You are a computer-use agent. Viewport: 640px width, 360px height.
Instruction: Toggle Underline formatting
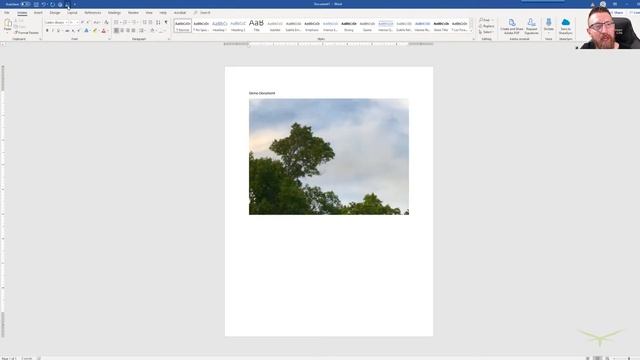click(58, 31)
